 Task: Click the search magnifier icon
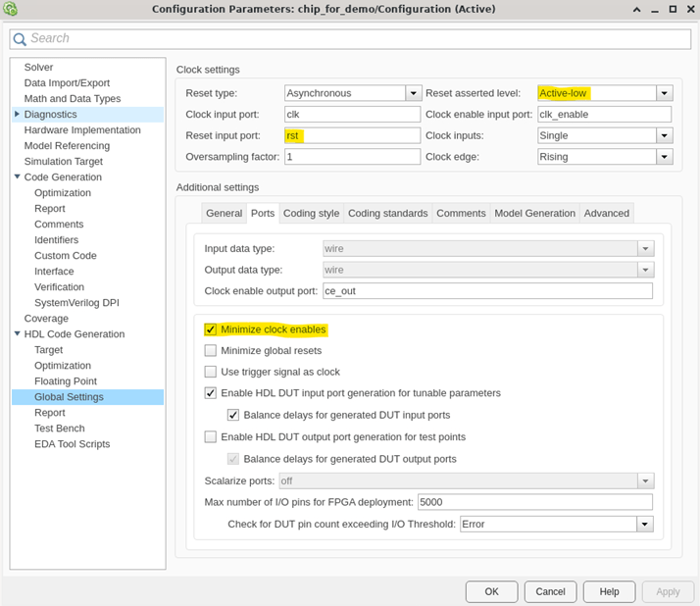coord(20,38)
